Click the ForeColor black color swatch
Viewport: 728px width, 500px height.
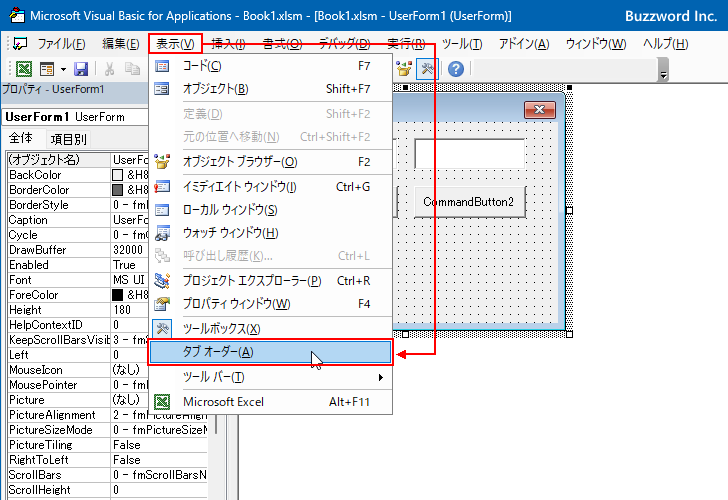tap(117, 295)
